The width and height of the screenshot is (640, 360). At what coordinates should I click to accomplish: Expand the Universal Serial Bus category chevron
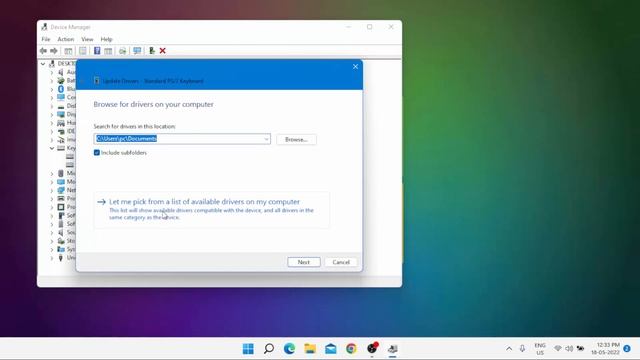coord(52,258)
